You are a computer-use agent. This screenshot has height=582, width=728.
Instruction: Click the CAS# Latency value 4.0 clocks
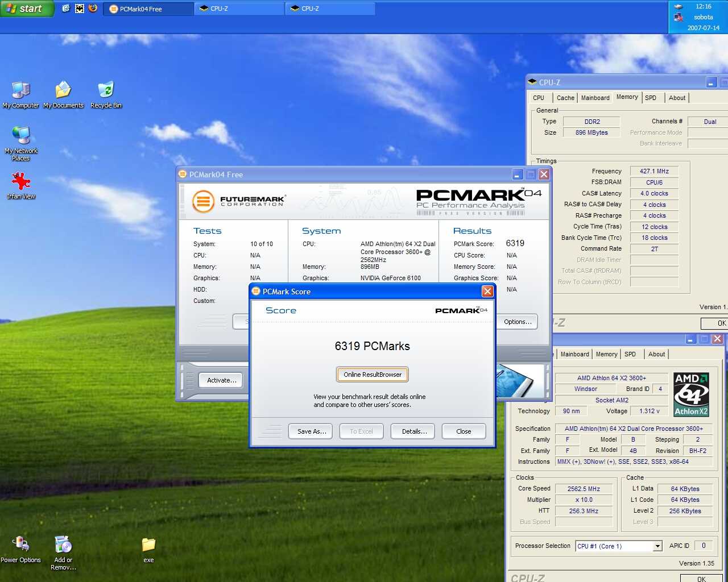654,193
